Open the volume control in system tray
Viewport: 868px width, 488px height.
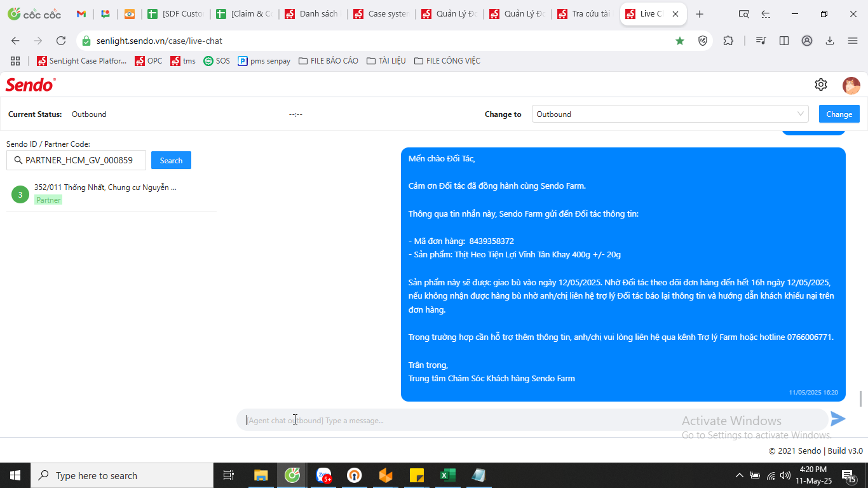coord(785,475)
